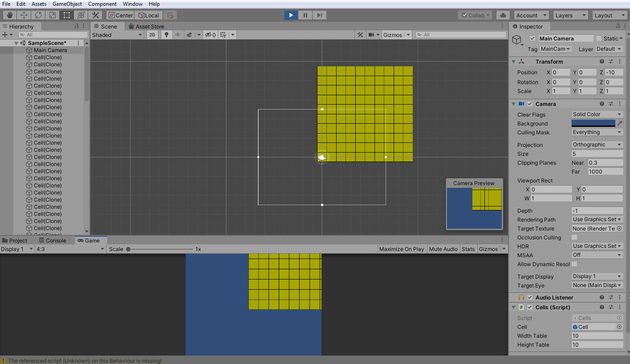Open Camera component presets
Image resolution: width=630 pixels, height=364 pixels.
click(611, 104)
